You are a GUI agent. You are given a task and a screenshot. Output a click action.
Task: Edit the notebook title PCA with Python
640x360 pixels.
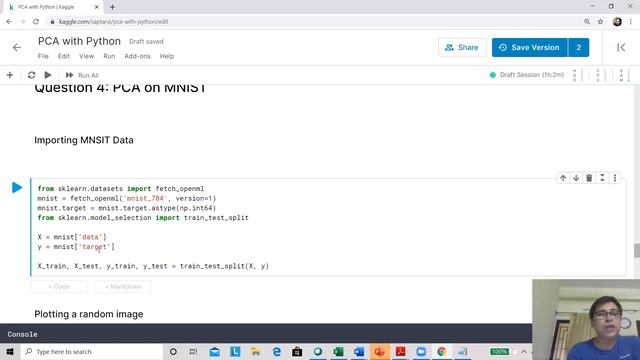pos(79,41)
